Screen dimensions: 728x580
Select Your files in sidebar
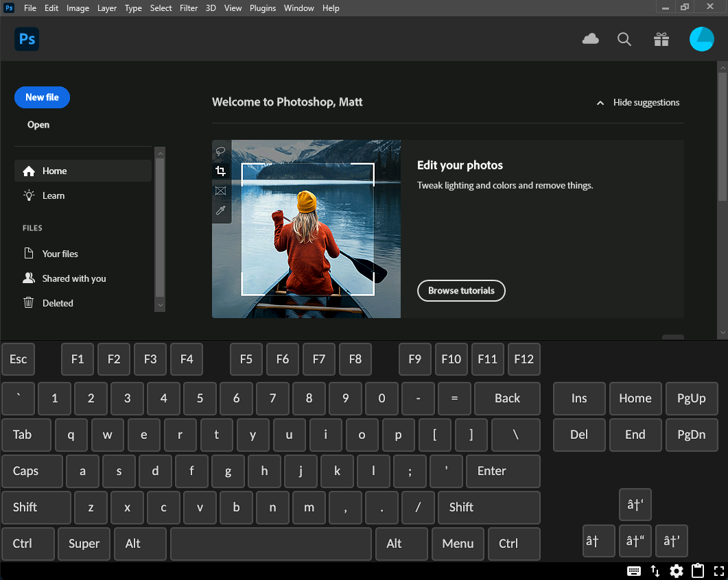pyautogui.click(x=60, y=254)
